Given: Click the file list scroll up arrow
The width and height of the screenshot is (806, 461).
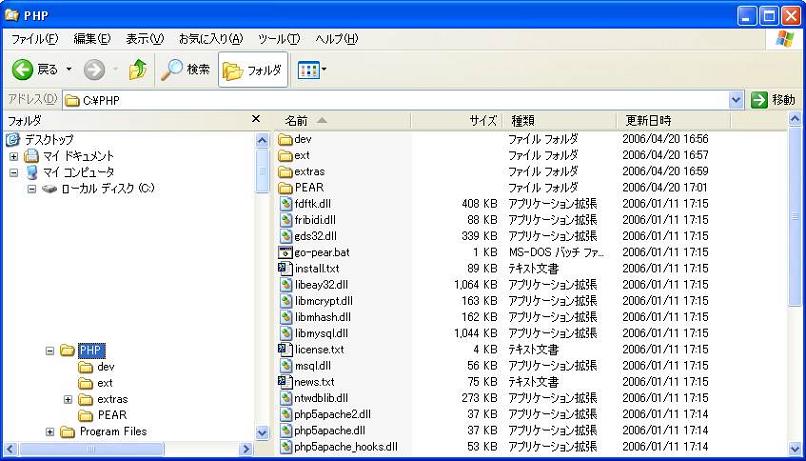Looking at the screenshot, I should coord(795,120).
